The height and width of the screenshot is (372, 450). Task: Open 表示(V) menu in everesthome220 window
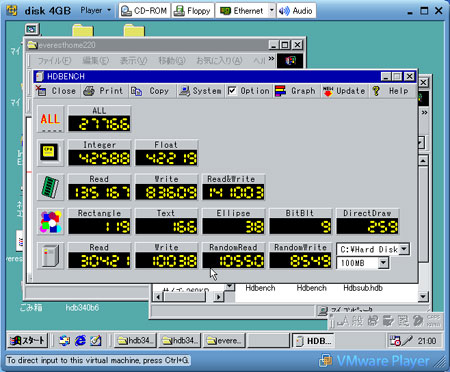133,61
